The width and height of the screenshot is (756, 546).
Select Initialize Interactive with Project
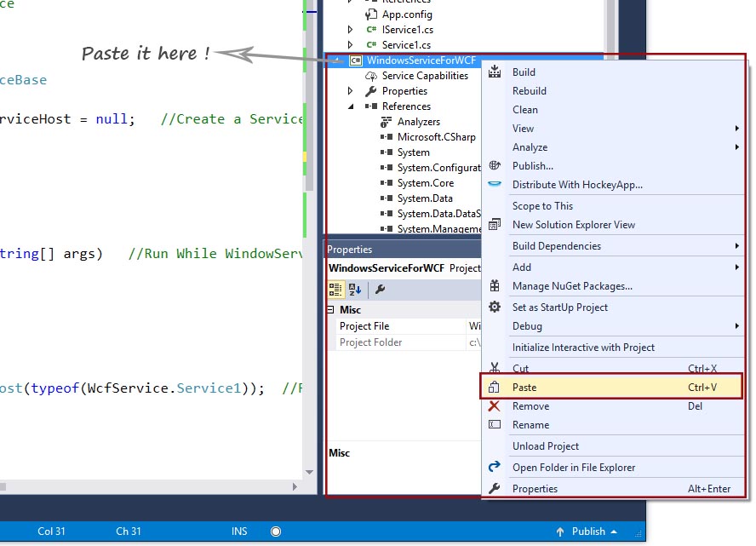click(583, 348)
